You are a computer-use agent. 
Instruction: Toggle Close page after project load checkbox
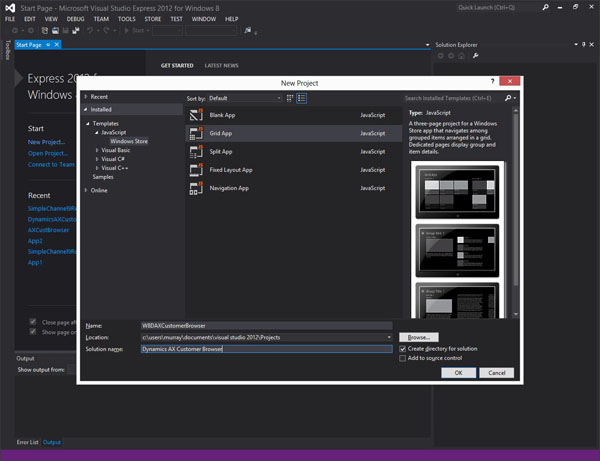point(33,322)
